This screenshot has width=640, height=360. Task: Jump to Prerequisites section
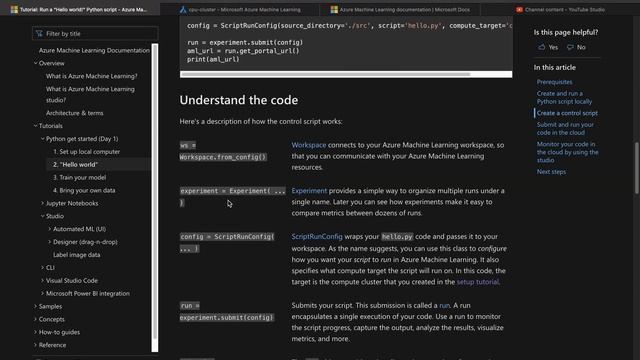click(554, 82)
